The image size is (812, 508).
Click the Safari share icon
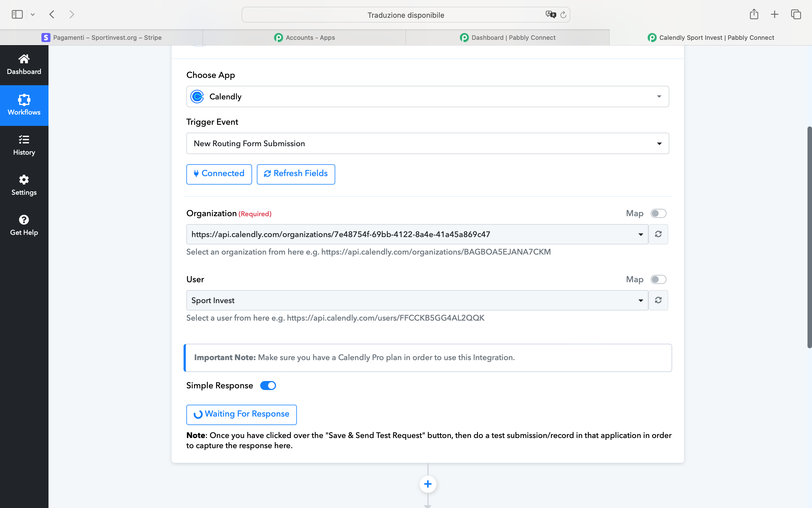754,14
